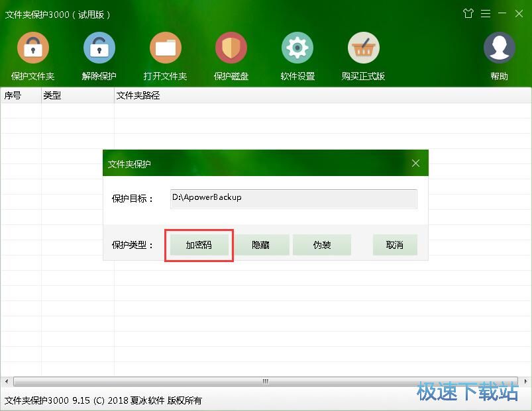532x411 pixels.
Task: Open the hamburger menu in title bar
Action: pyautogui.click(x=486, y=13)
